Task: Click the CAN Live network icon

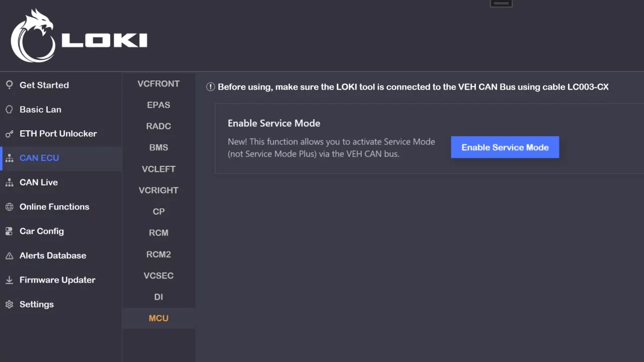Action: click(9, 183)
